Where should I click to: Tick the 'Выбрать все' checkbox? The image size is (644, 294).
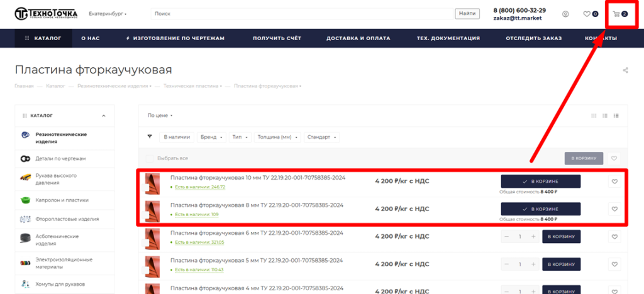click(150, 158)
